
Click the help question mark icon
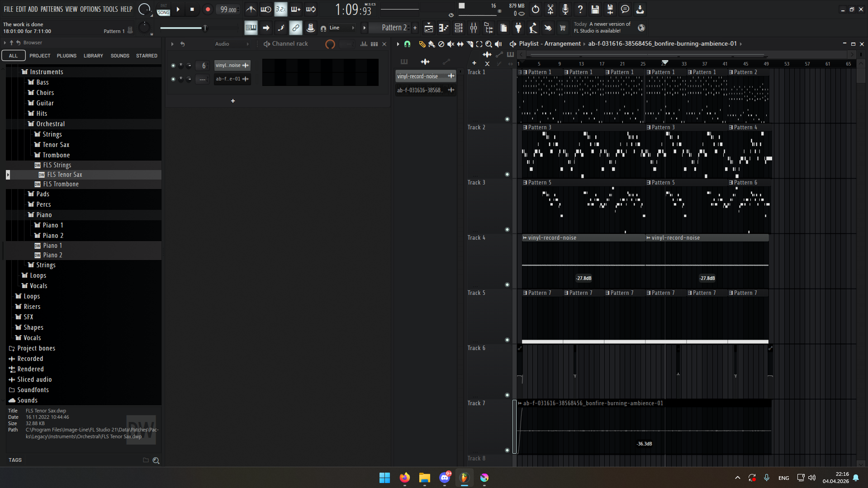pyautogui.click(x=580, y=9)
